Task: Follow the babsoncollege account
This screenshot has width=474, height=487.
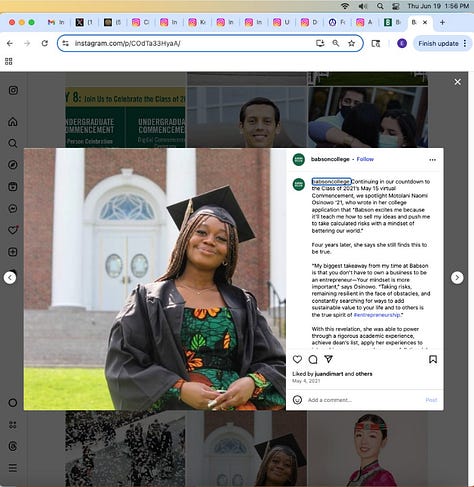Action: [x=365, y=159]
